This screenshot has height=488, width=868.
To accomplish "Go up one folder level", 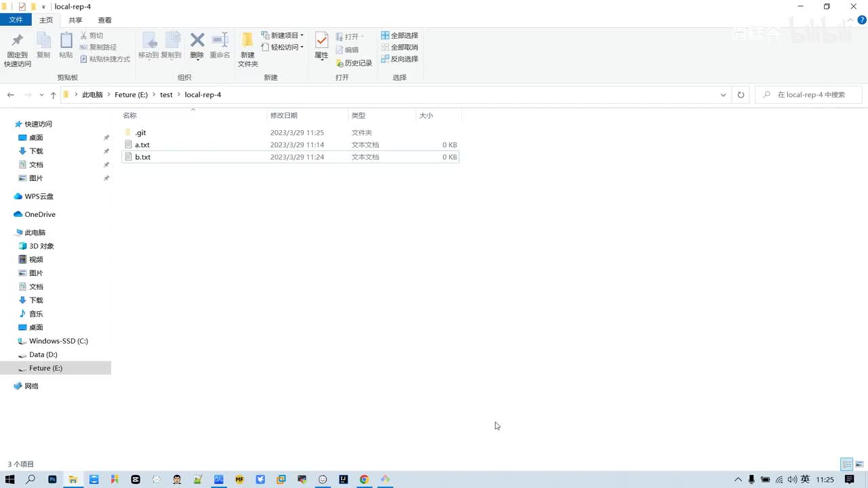I will coord(53,95).
